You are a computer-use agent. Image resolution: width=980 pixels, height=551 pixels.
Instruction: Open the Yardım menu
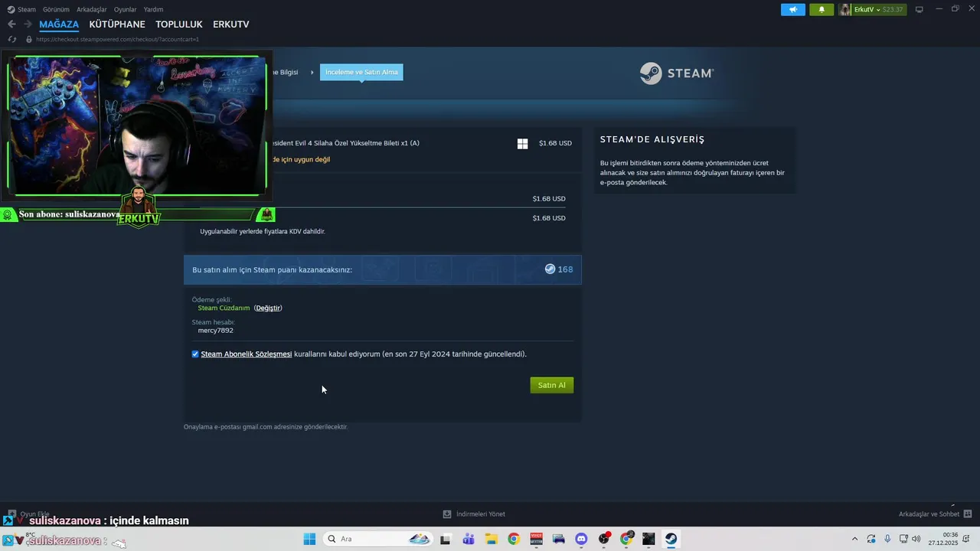[x=153, y=9]
